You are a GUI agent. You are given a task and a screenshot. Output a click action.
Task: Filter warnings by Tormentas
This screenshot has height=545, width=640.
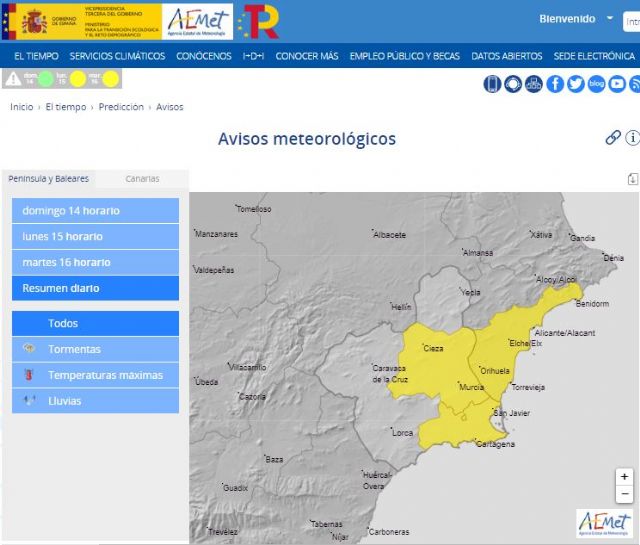(x=96, y=349)
